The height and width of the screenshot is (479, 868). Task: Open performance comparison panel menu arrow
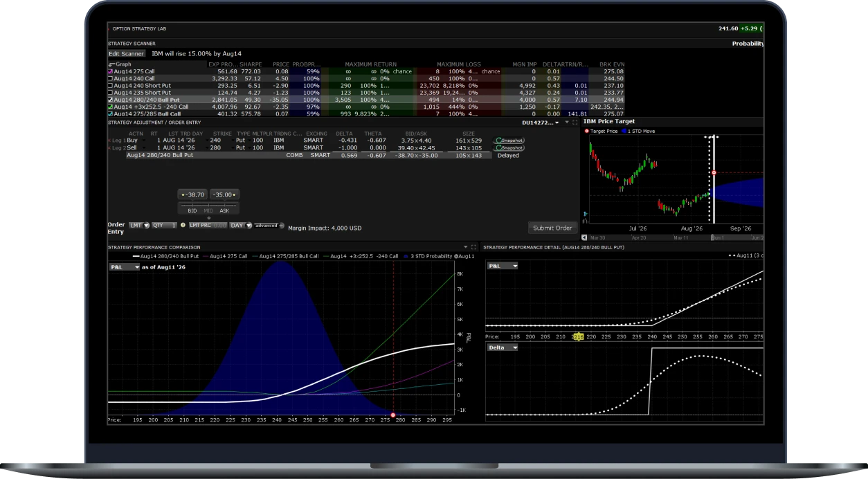466,247
